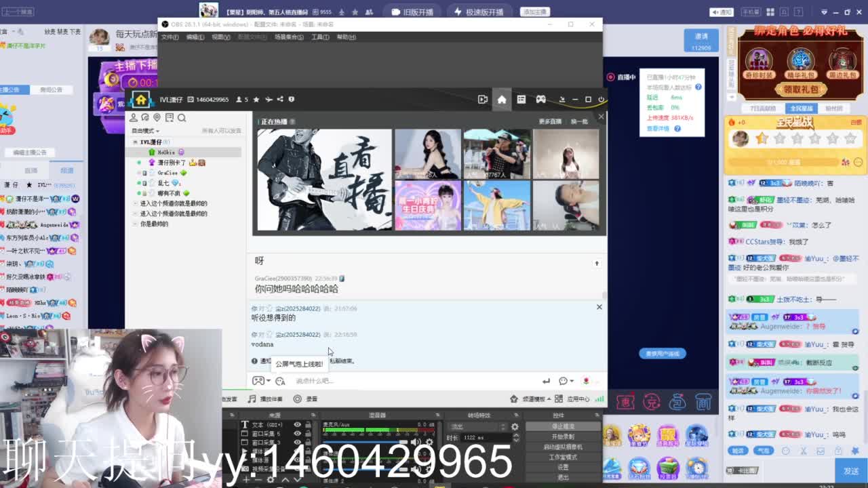Start the OBS virtual camera button
This screenshot has width=868, height=488.
click(x=563, y=447)
